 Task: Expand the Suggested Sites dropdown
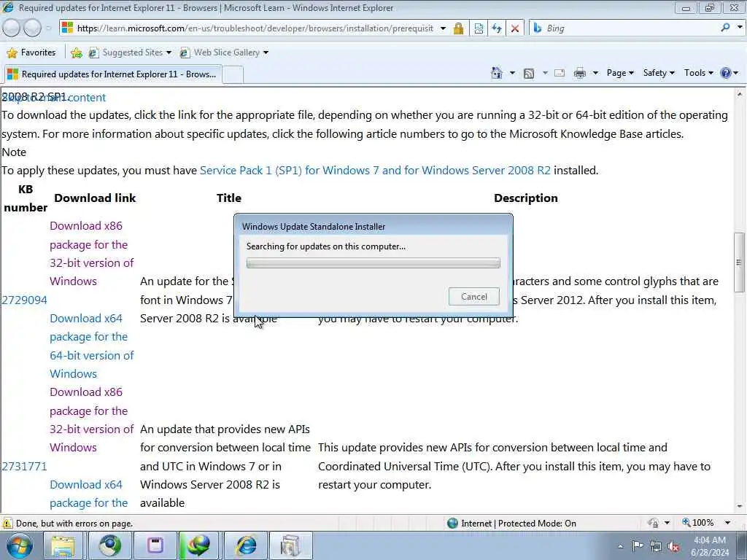(x=169, y=52)
